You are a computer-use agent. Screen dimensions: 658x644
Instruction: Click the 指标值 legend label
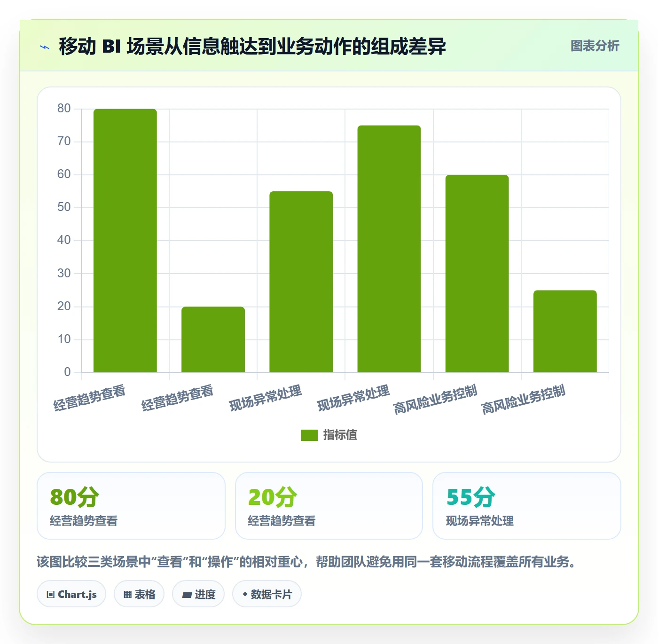click(340, 435)
